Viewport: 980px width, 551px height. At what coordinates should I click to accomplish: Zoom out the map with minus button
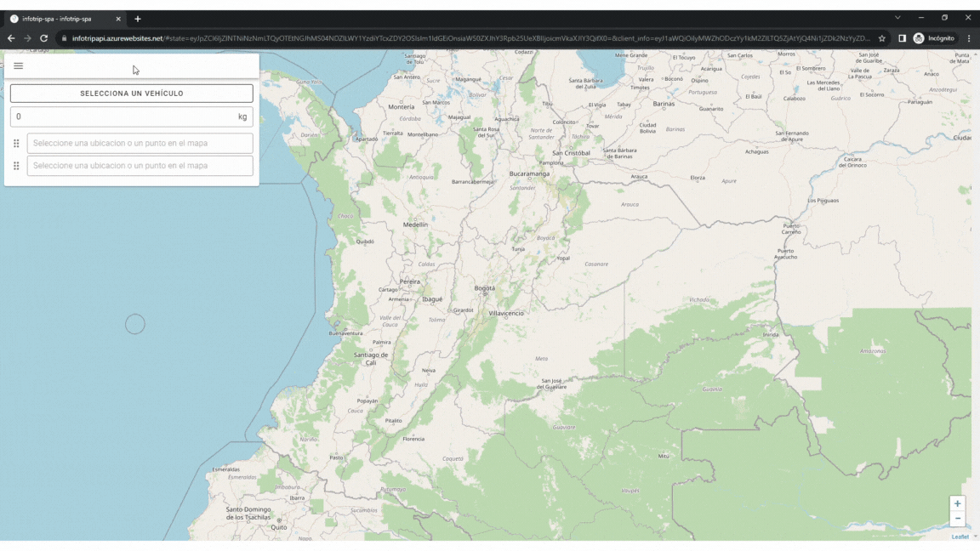(x=957, y=519)
